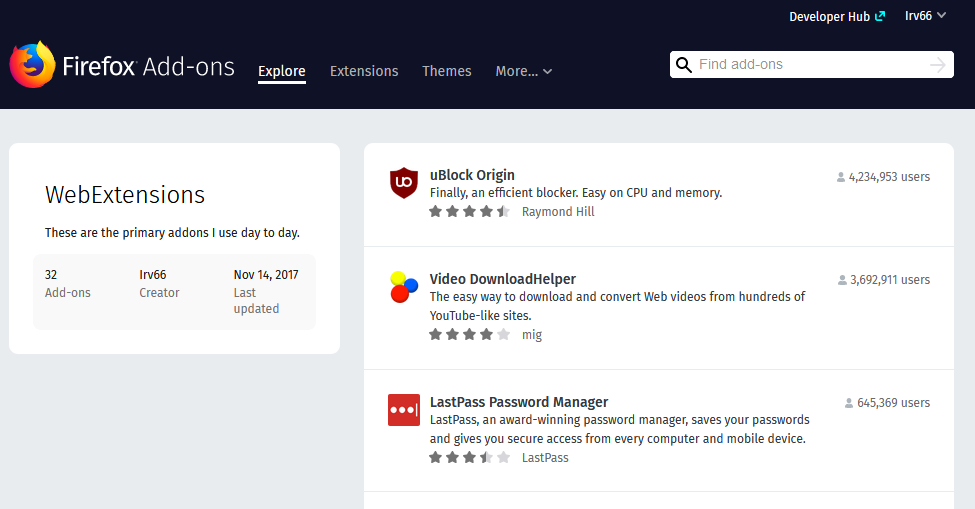This screenshot has height=509, width=975.
Task: Click the collection description about primary addons
Action: pyautogui.click(x=172, y=232)
